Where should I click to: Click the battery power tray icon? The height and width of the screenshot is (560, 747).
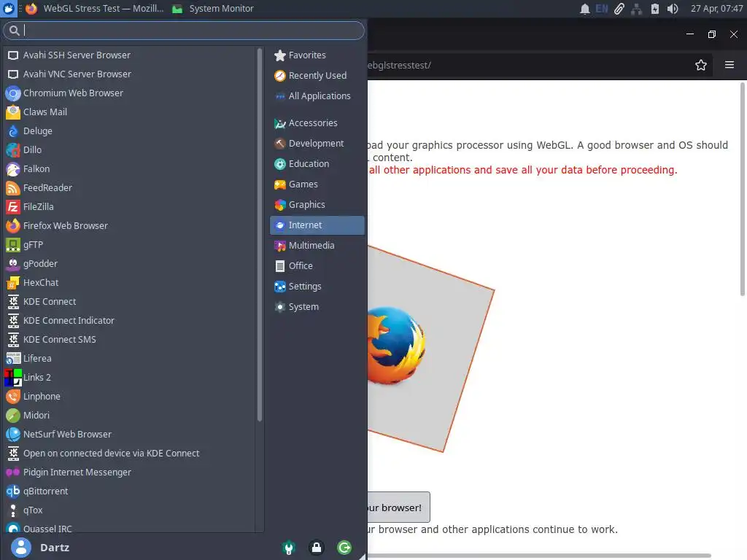click(655, 9)
